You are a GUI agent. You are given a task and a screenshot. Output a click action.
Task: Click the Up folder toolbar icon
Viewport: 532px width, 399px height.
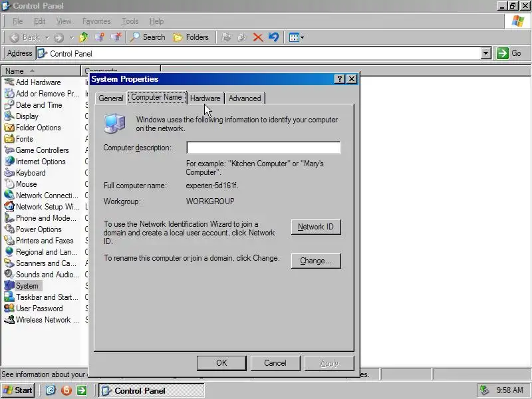tap(84, 37)
